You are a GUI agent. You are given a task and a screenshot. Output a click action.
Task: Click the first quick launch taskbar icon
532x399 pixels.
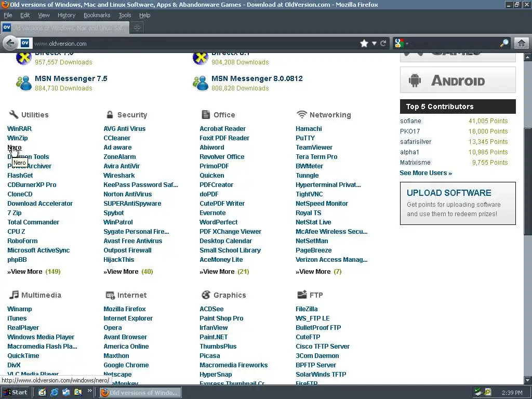point(42,392)
